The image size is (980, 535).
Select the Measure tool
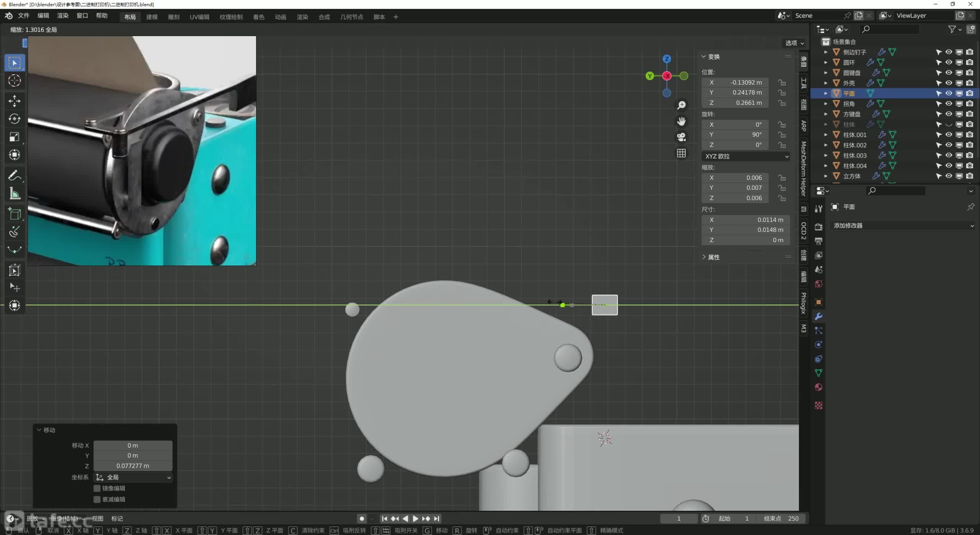coord(15,194)
